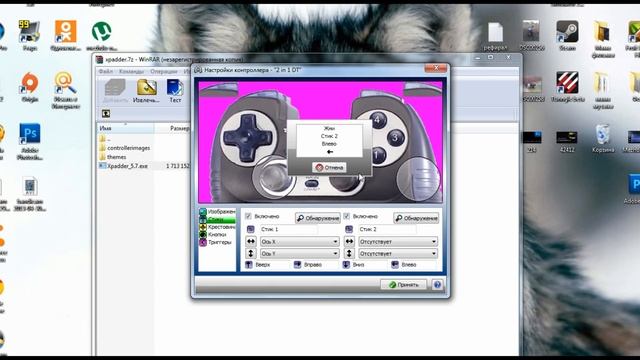Open the Операции menu in WinRAR

pos(164,71)
